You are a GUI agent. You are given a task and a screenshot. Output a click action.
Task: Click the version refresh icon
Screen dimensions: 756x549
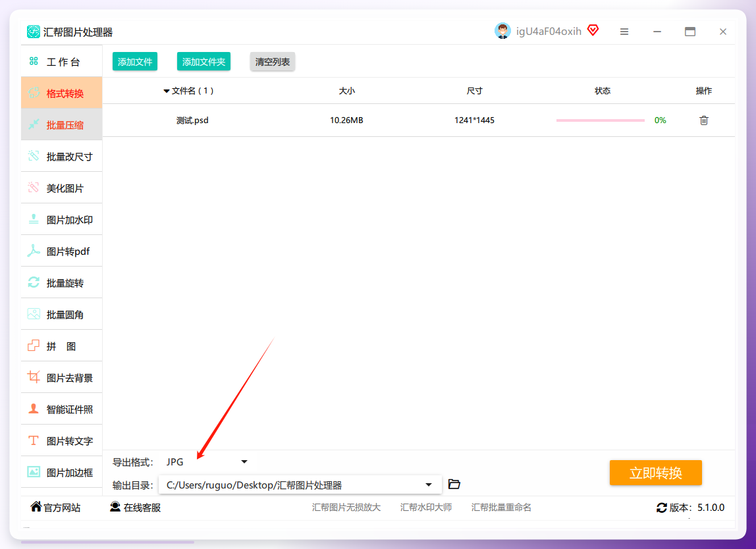click(x=661, y=508)
